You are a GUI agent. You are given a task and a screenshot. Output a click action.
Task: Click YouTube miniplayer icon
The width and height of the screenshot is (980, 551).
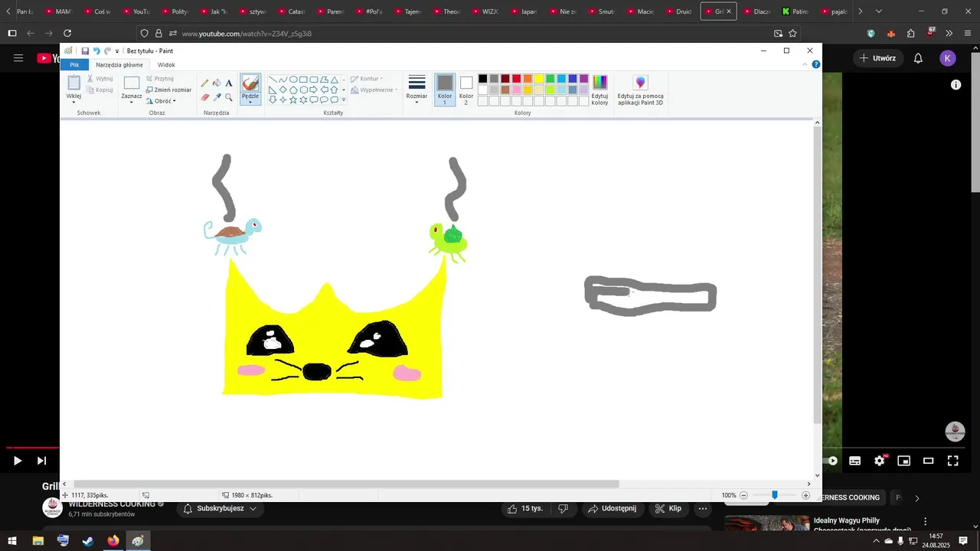click(x=904, y=461)
